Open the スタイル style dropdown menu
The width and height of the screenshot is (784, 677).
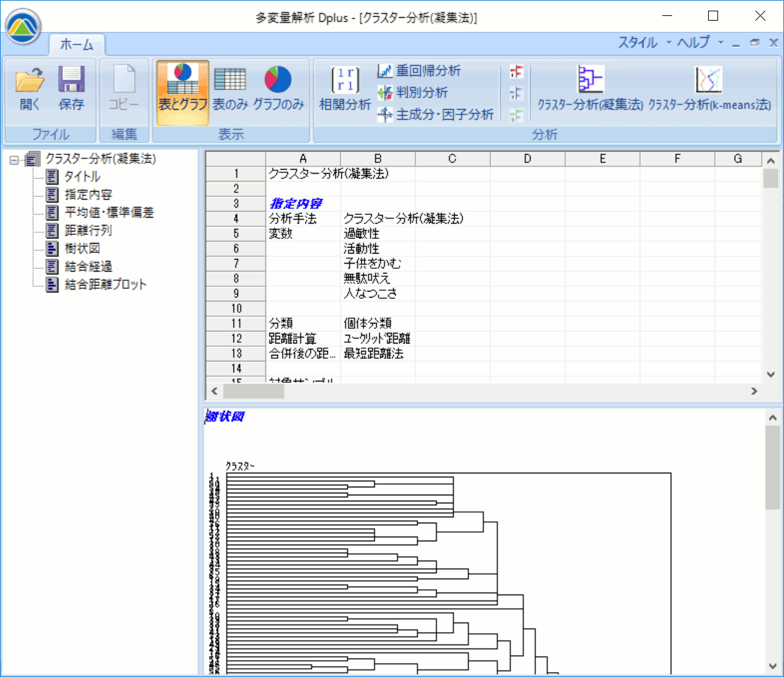(x=644, y=43)
